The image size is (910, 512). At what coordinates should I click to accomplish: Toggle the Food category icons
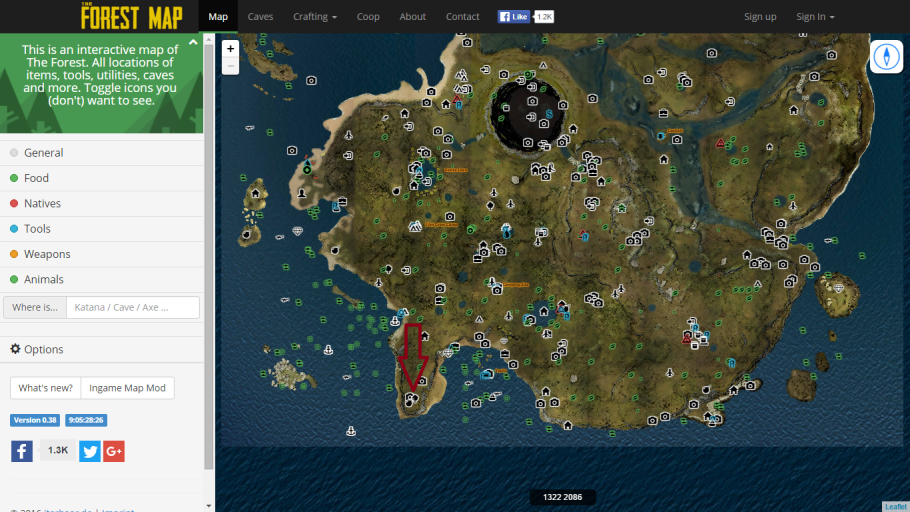click(36, 178)
